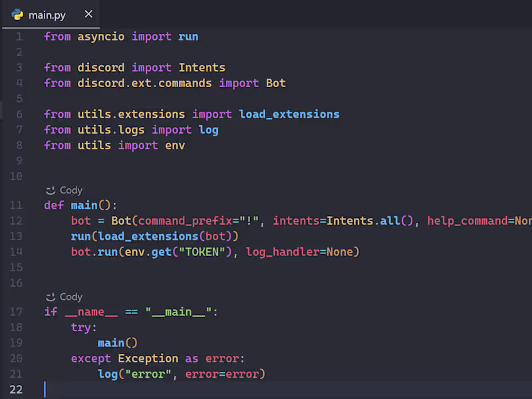The image size is (532, 399).
Task: Click the env import on line 8
Action: click(x=175, y=145)
